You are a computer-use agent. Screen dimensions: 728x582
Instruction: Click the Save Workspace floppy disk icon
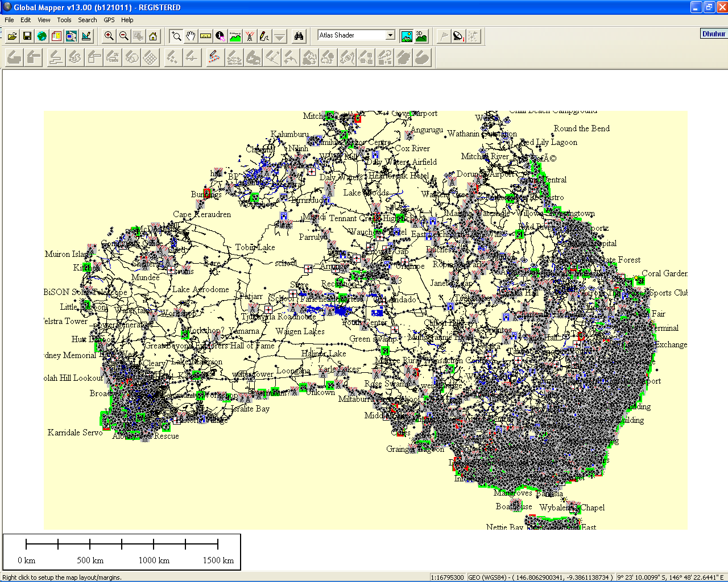(27, 36)
